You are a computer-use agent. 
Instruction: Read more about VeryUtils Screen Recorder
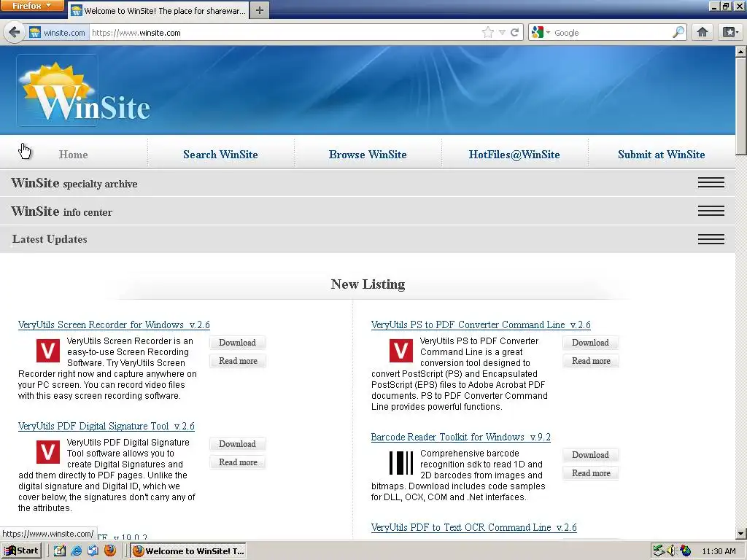tap(237, 361)
